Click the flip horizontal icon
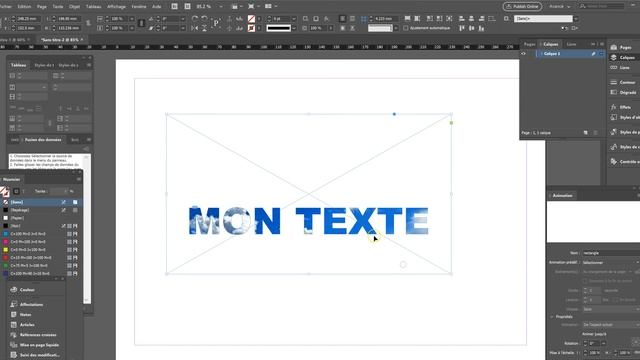This screenshot has width=640, height=360. tap(195, 28)
